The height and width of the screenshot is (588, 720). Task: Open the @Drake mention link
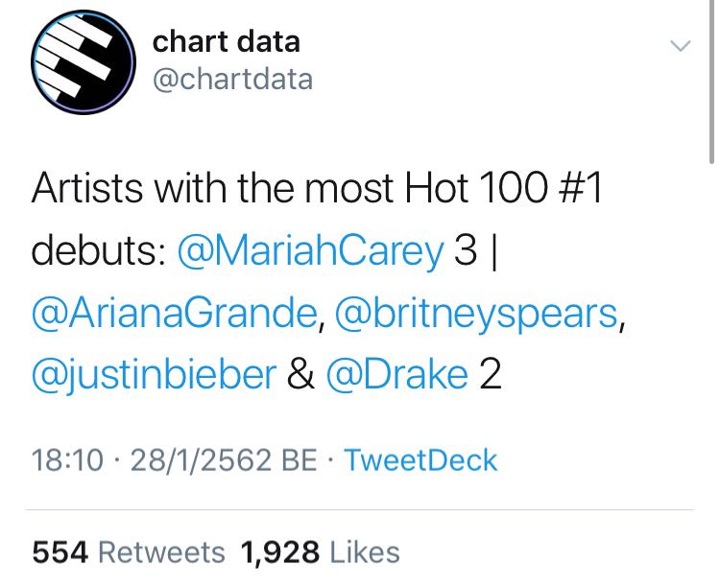[x=398, y=375]
